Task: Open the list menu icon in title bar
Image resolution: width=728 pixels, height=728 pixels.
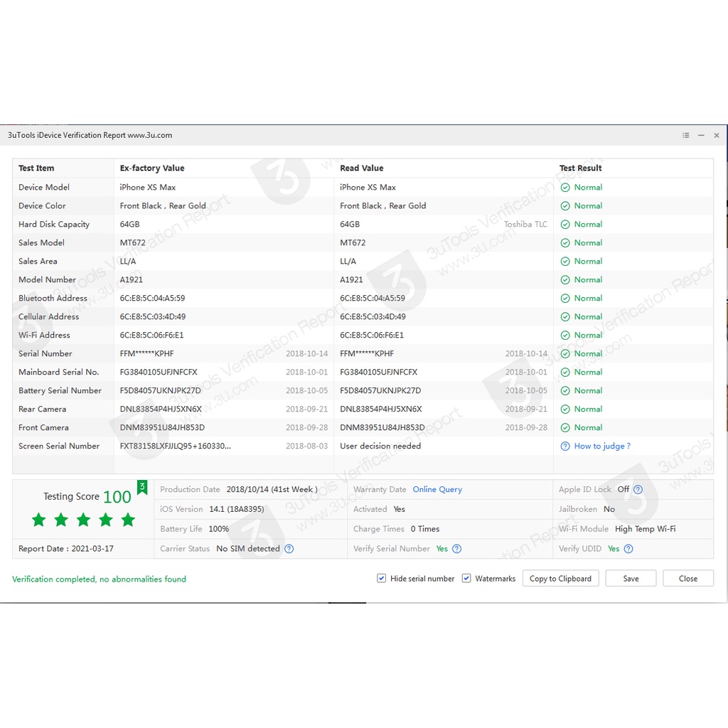Action: (x=686, y=135)
